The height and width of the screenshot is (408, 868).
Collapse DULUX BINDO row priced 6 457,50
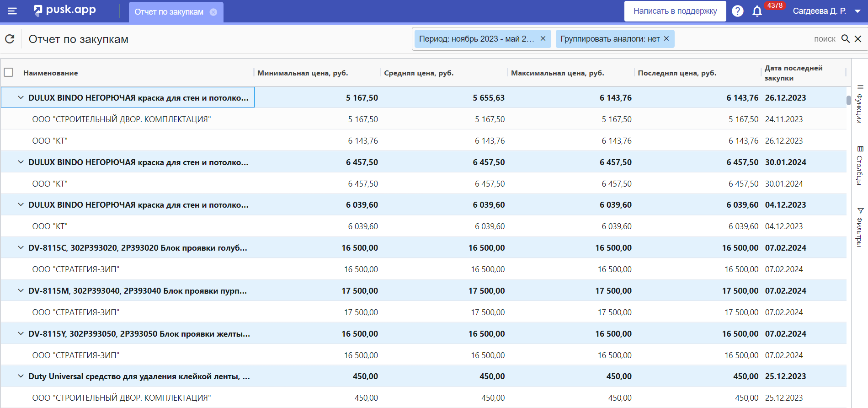pos(21,162)
